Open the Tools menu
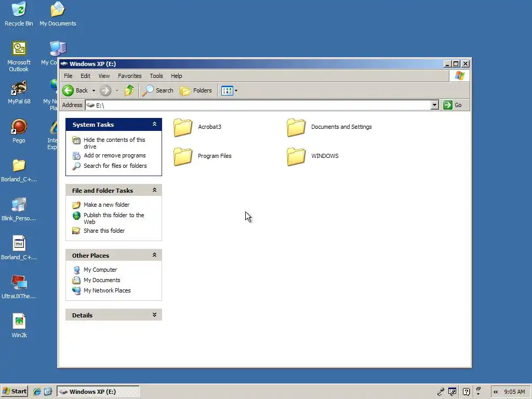532x399 pixels. coord(156,76)
